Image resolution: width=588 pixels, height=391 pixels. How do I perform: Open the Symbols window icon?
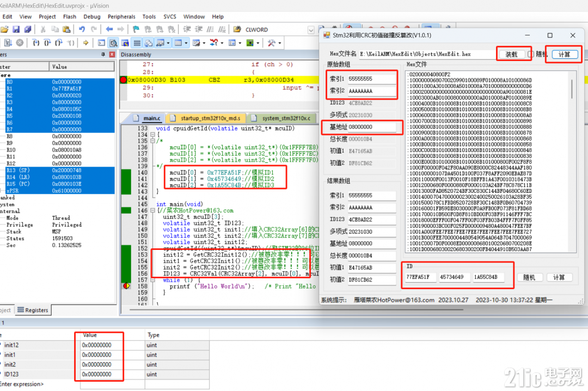click(x=125, y=43)
